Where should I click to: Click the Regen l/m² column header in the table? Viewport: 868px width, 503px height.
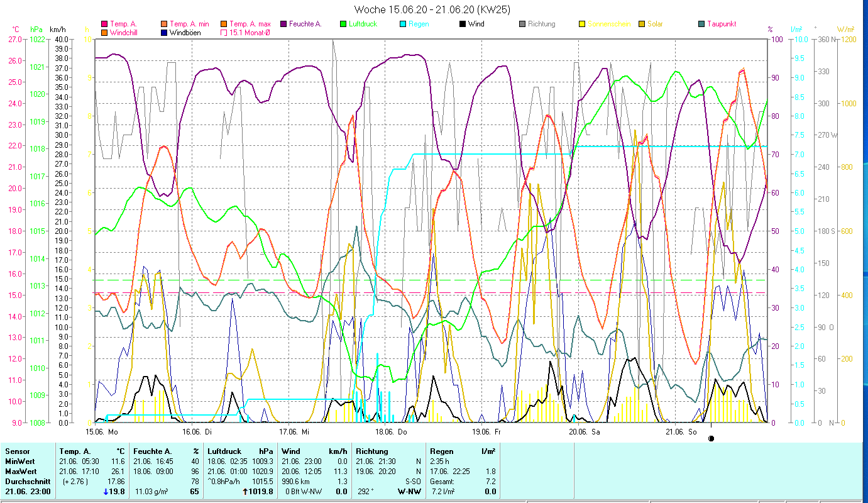tap(463, 451)
